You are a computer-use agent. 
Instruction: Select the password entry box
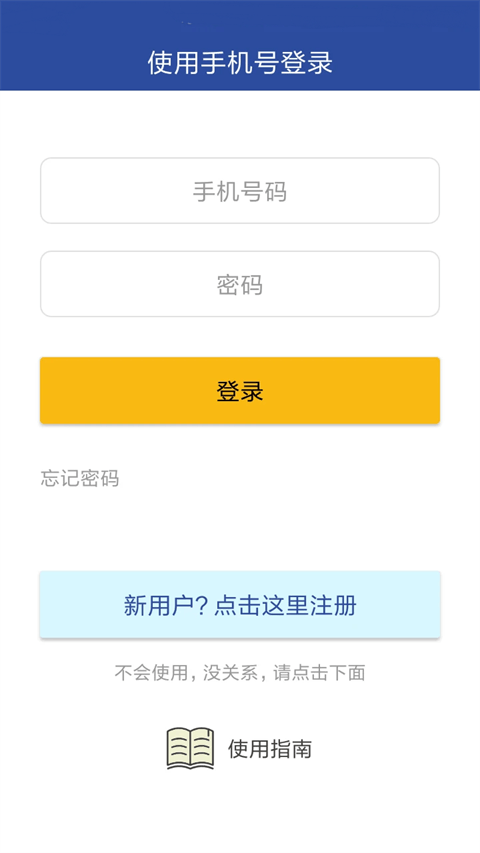tap(240, 284)
